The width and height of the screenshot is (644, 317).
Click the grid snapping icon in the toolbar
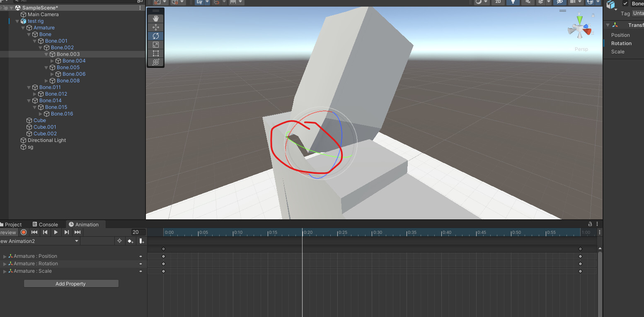tap(216, 2)
